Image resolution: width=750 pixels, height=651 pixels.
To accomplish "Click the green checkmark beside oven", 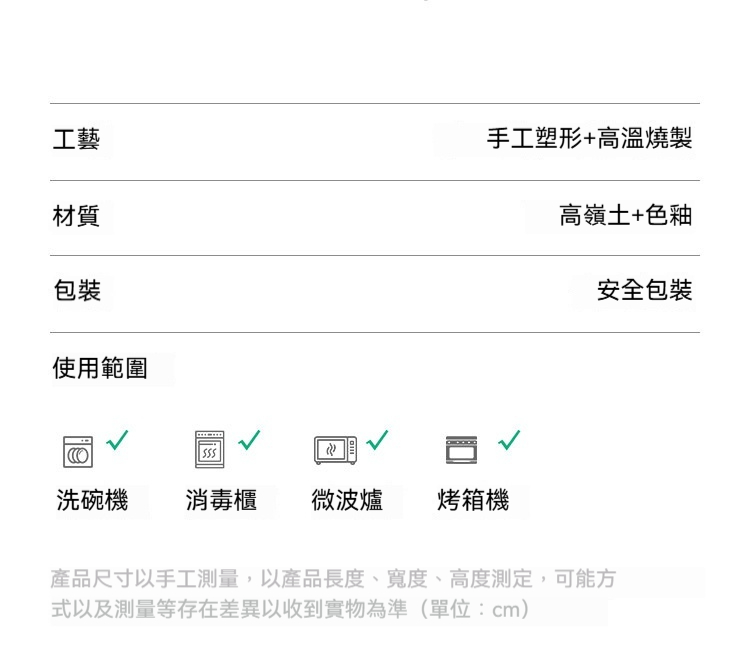I will (x=509, y=439).
